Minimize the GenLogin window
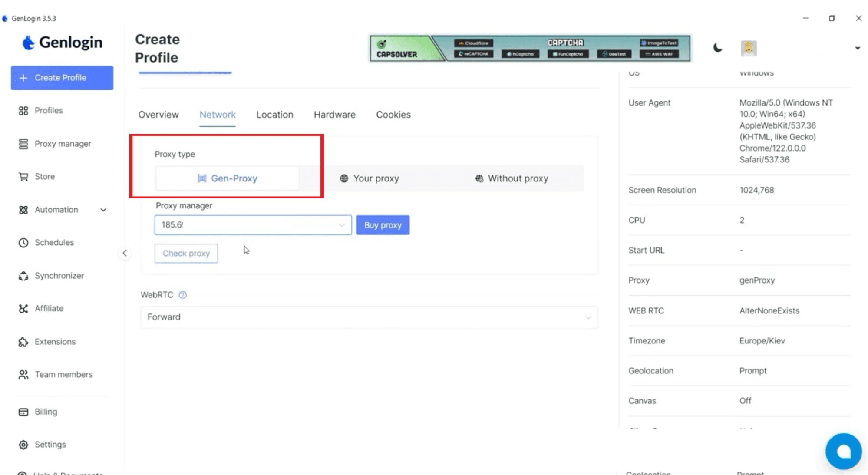Screen dimensions: 868x475 tap(805, 18)
